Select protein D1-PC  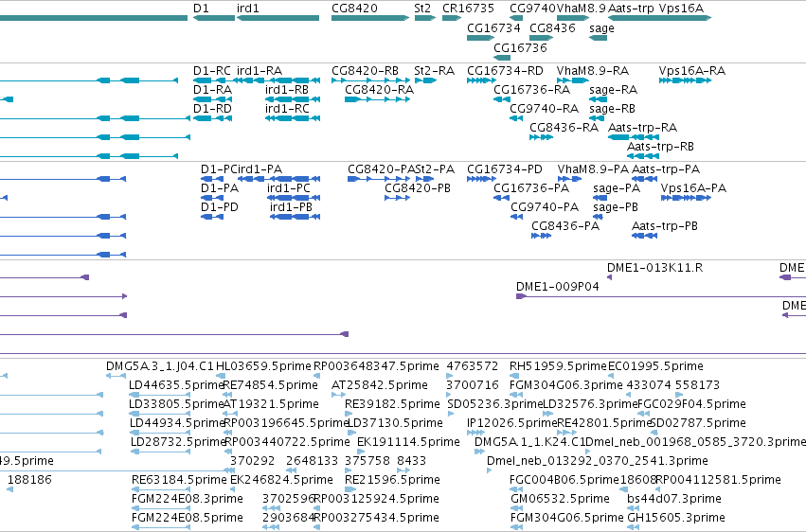coord(212,179)
